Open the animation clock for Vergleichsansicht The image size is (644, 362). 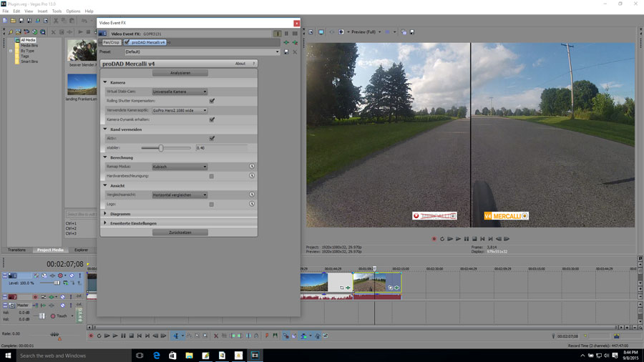point(252,195)
